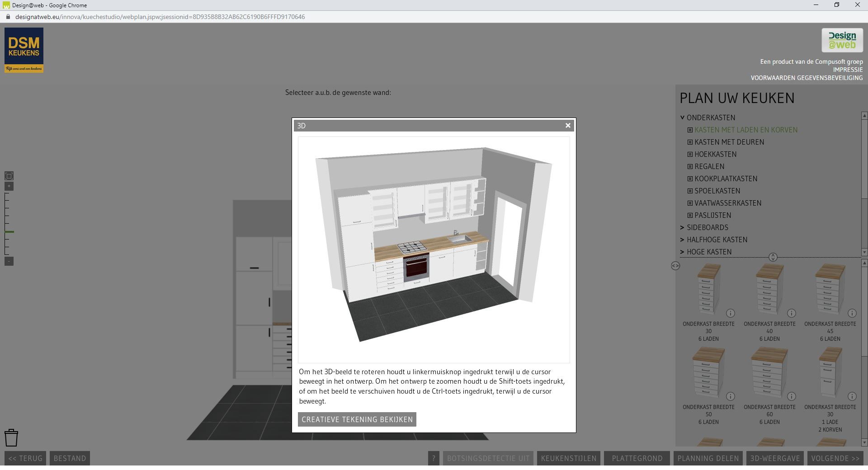Click the trash bin icon
The width and height of the screenshot is (868, 470).
(x=11, y=438)
